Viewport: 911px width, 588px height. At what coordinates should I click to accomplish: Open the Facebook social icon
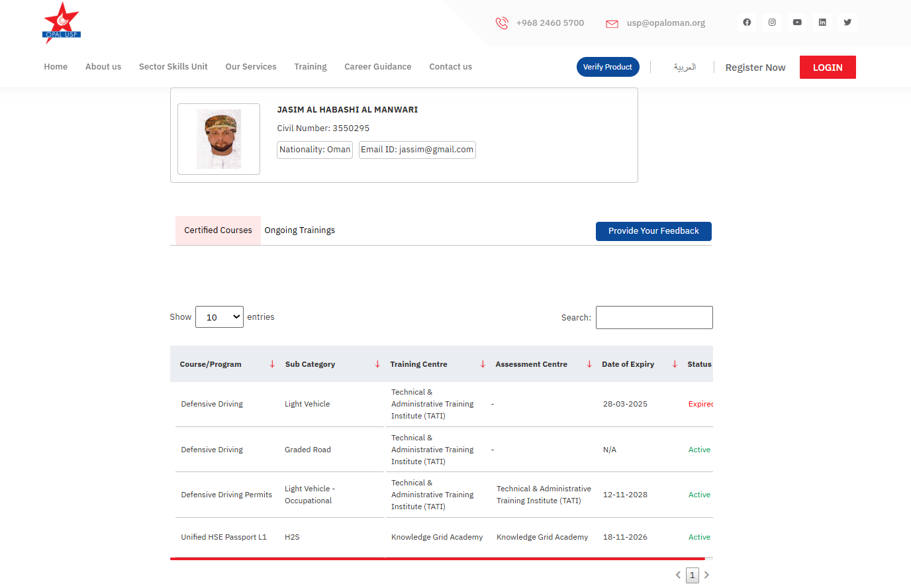747,23
